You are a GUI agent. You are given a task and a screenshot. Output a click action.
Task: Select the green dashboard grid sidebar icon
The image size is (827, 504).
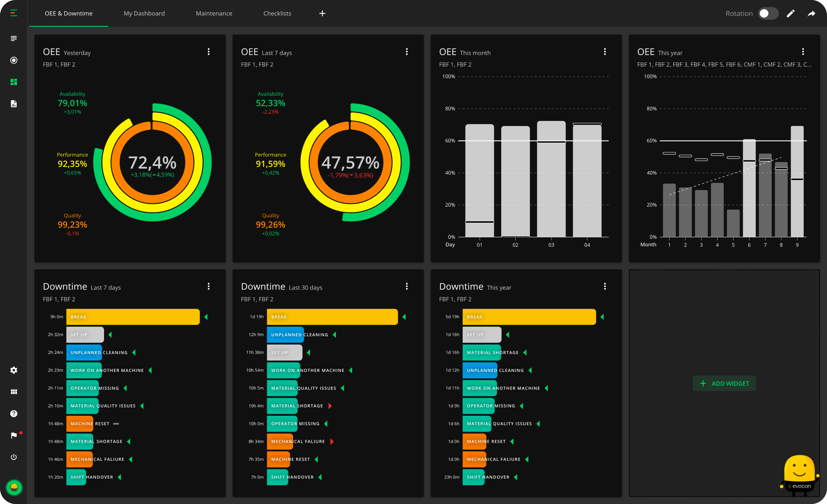[14, 82]
